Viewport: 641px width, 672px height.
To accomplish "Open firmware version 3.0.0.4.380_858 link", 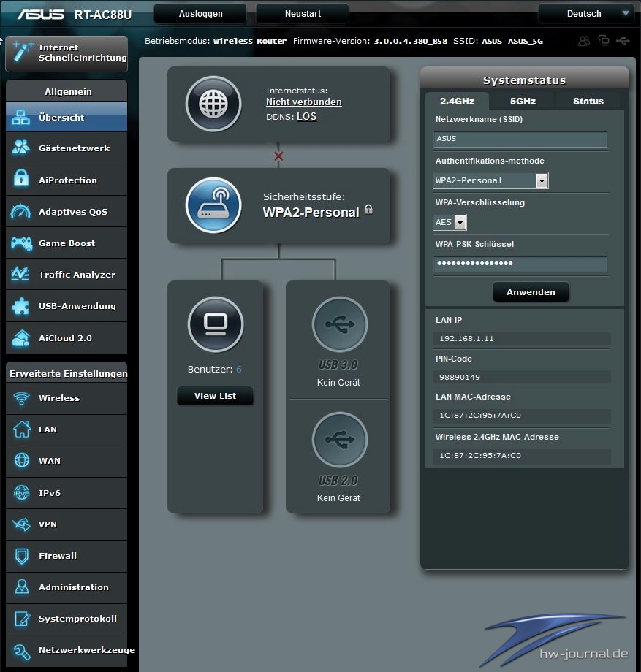I will [410, 41].
